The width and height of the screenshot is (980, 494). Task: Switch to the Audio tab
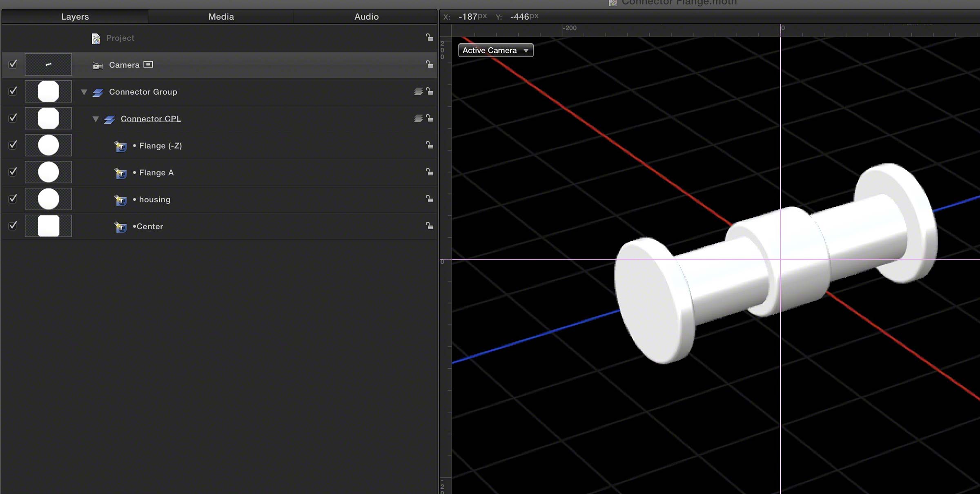pos(366,17)
